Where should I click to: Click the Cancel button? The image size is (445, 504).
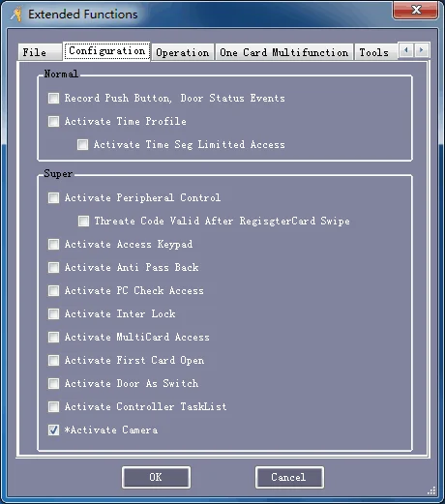click(x=289, y=477)
